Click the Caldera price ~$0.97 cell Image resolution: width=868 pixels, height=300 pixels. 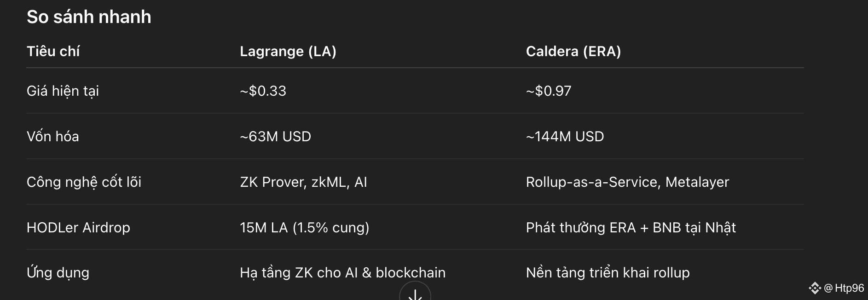549,91
